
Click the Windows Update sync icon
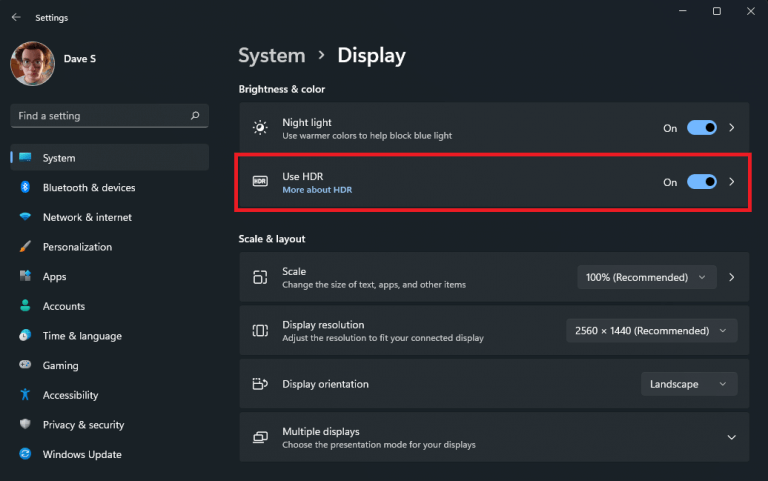tap(25, 454)
